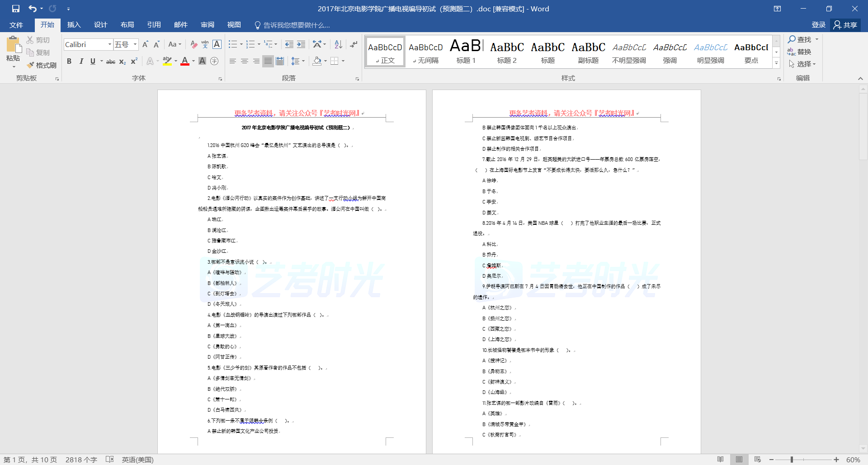Click the Sort A-Z icon
The width and height of the screenshot is (868, 465).
338,44
